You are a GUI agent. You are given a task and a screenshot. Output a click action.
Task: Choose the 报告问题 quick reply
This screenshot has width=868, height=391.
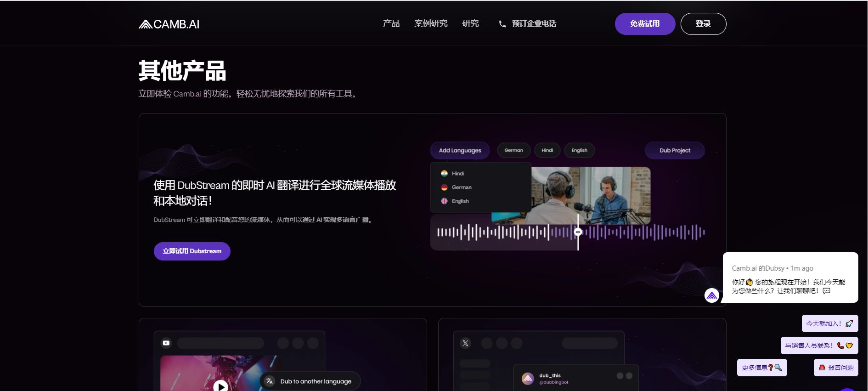pos(836,368)
